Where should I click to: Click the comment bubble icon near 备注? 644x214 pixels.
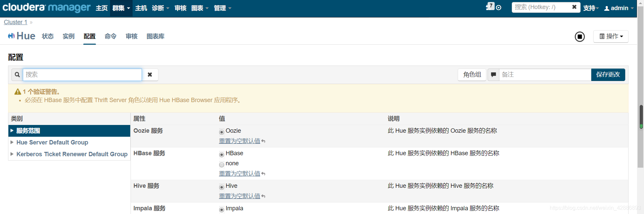(x=493, y=75)
